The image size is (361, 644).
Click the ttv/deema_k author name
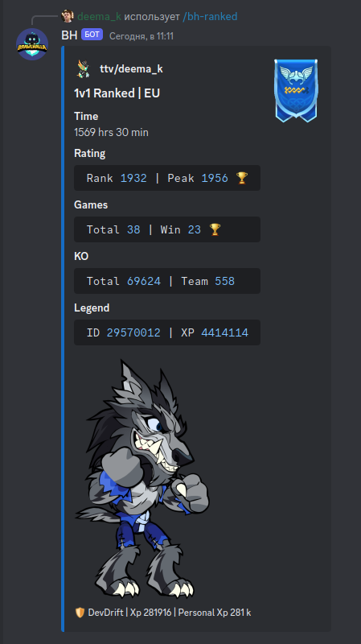point(131,69)
